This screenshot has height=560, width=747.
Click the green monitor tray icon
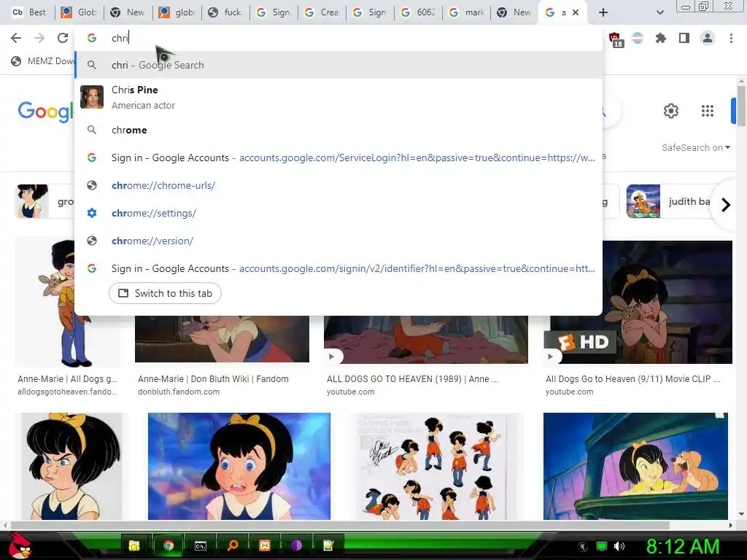(x=602, y=546)
